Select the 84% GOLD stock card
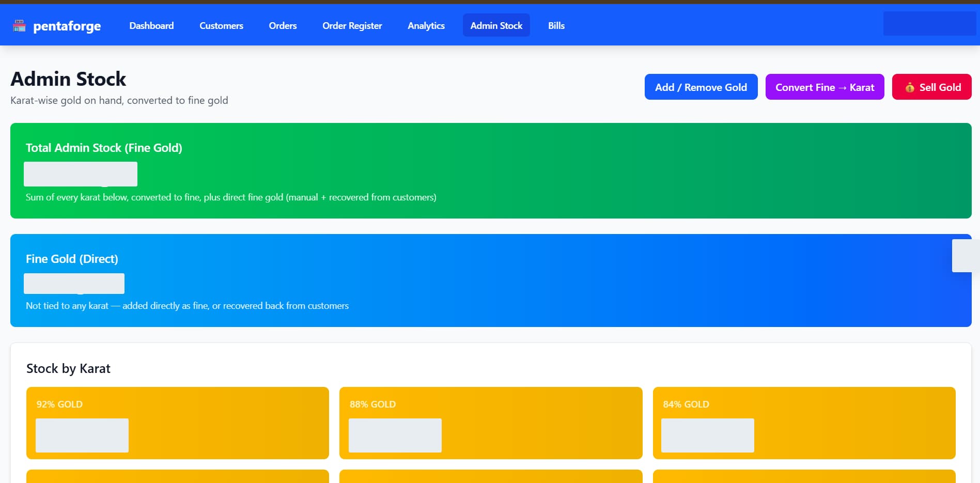Image resolution: width=980 pixels, height=483 pixels. click(804, 423)
